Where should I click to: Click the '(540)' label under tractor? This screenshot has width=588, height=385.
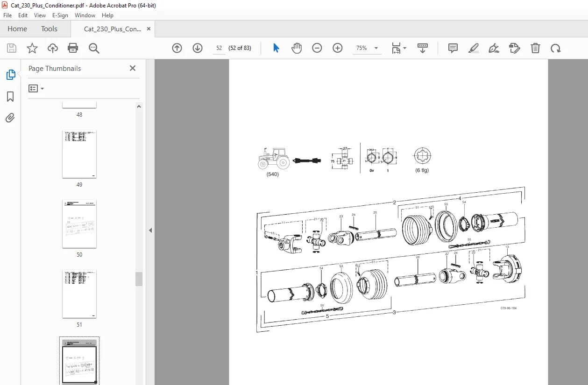pyautogui.click(x=273, y=175)
